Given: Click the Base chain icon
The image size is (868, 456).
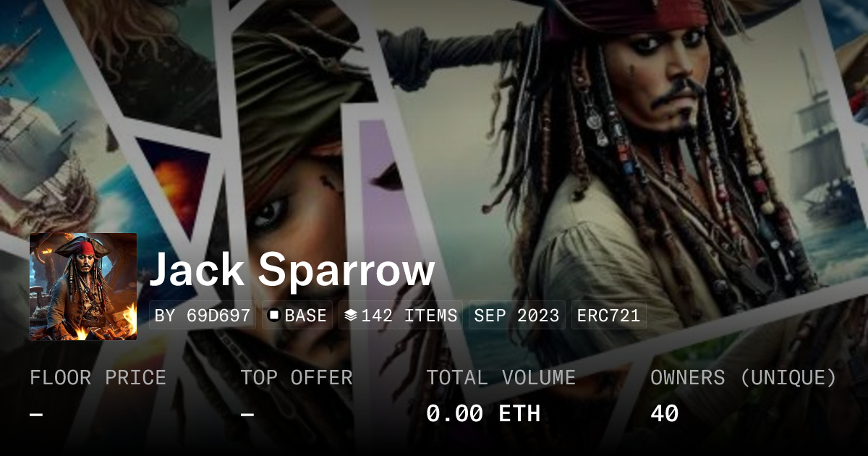Looking at the screenshot, I should (x=274, y=316).
